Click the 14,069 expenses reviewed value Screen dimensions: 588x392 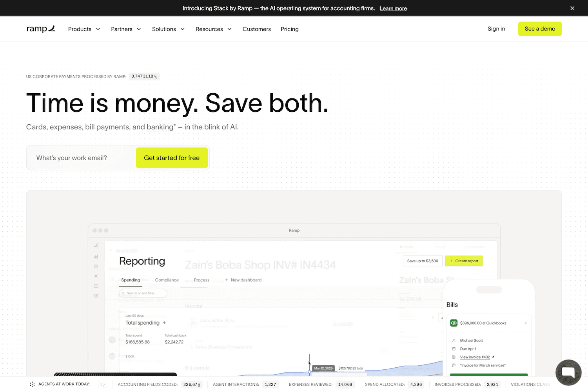pos(345,385)
